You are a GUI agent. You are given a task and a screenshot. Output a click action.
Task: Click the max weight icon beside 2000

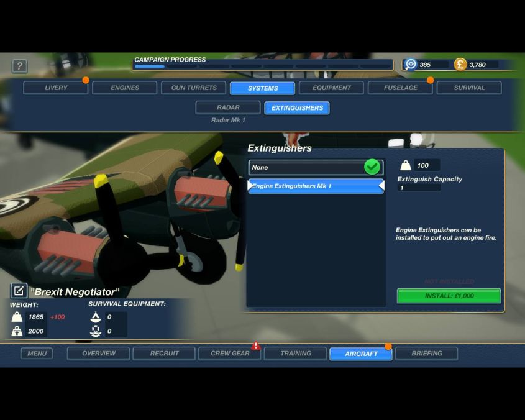tap(17, 331)
